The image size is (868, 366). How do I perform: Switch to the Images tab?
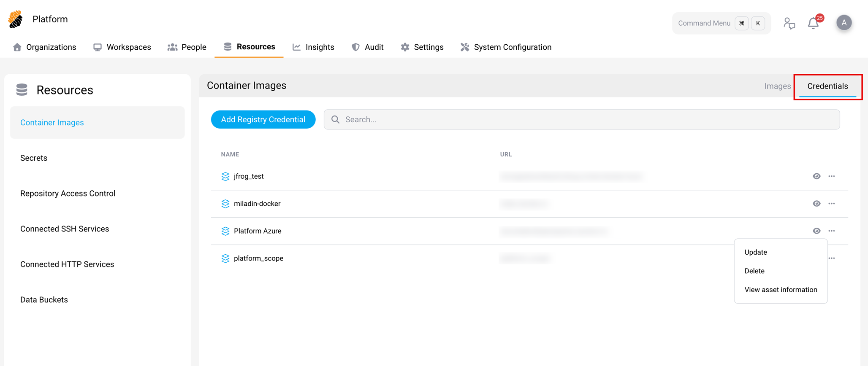point(777,86)
